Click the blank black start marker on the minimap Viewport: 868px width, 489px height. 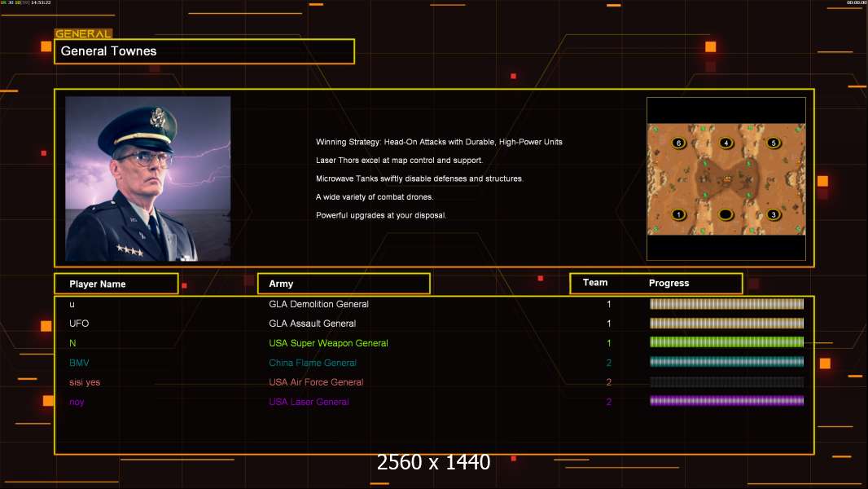pyautogui.click(x=726, y=214)
